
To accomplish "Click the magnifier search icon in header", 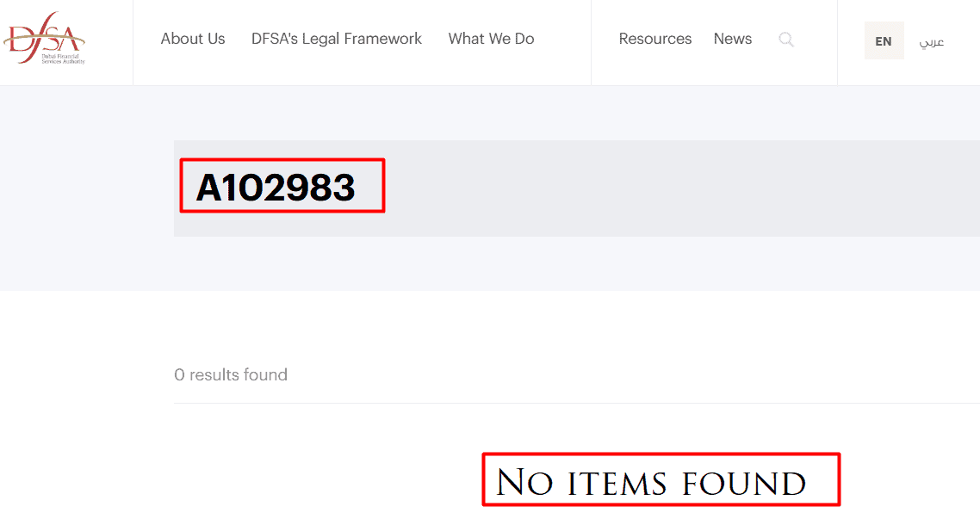I will click(x=786, y=40).
